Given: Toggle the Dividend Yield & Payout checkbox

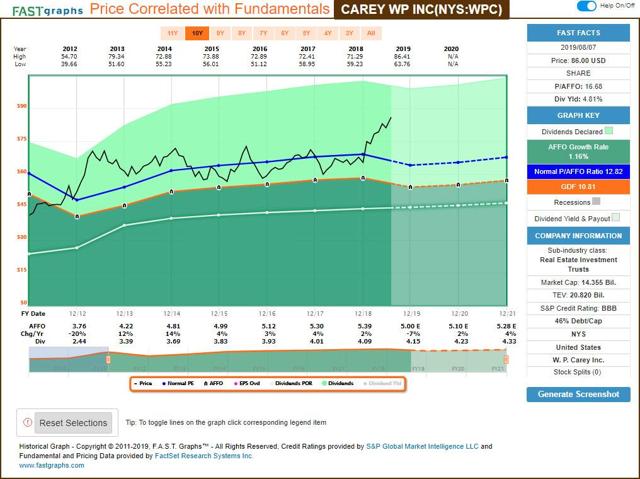Looking at the screenshot, I should tap(616, 217).
